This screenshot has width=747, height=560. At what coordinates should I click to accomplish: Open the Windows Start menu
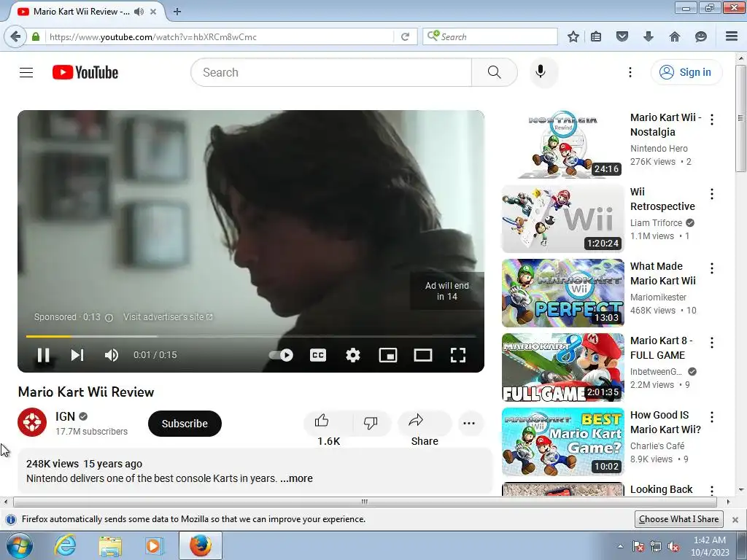pyautogui.click(x=20, y=545)
